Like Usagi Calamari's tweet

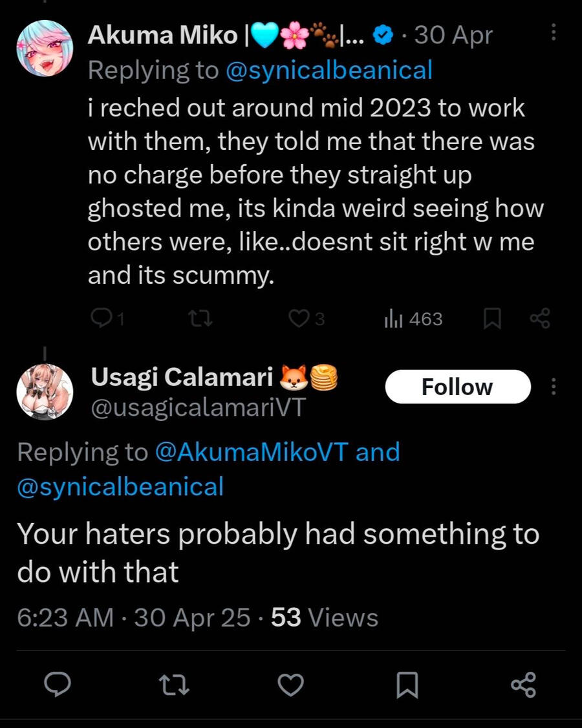pyautogui.click(x=290, y=684)
